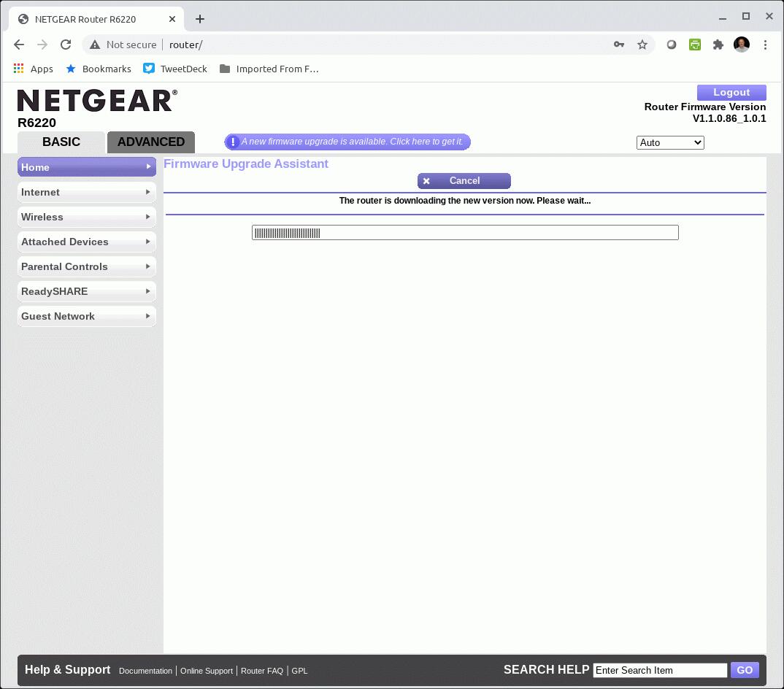784x689 pixels.
Task: Open the Home menu item
Action: coord(86,167)
